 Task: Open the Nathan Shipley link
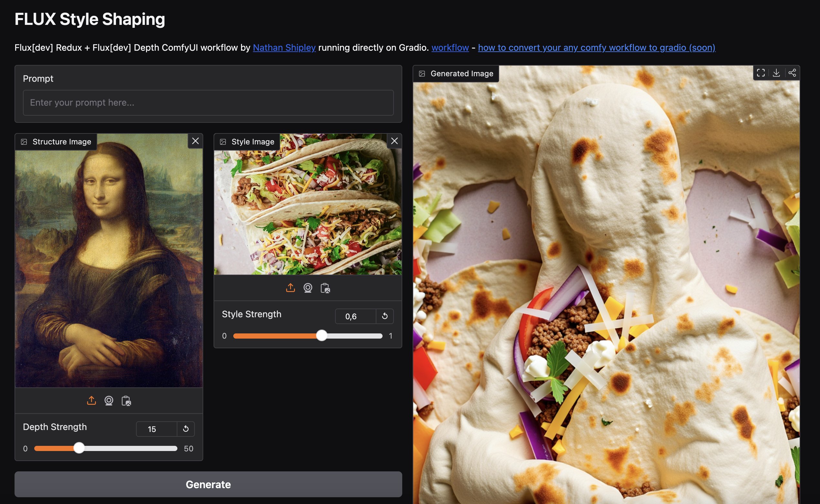(x=284, y=48)
